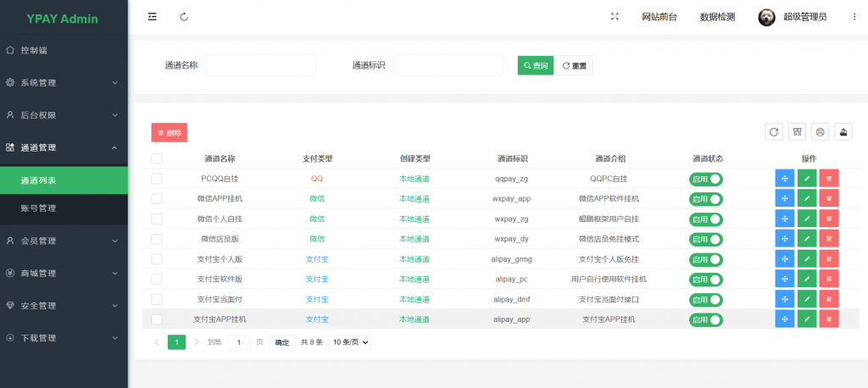Open 控制端 in the sidebar

pos(64,50)
